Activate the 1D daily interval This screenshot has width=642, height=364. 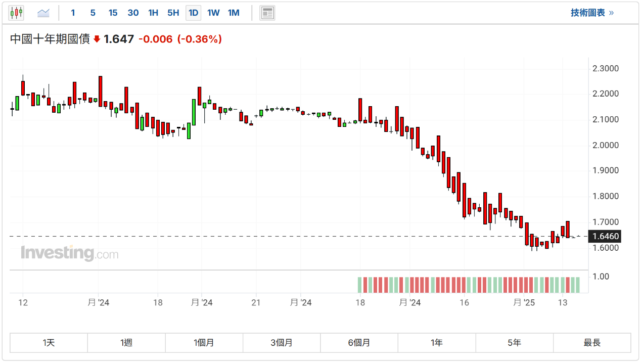click(x=193, y=13)
